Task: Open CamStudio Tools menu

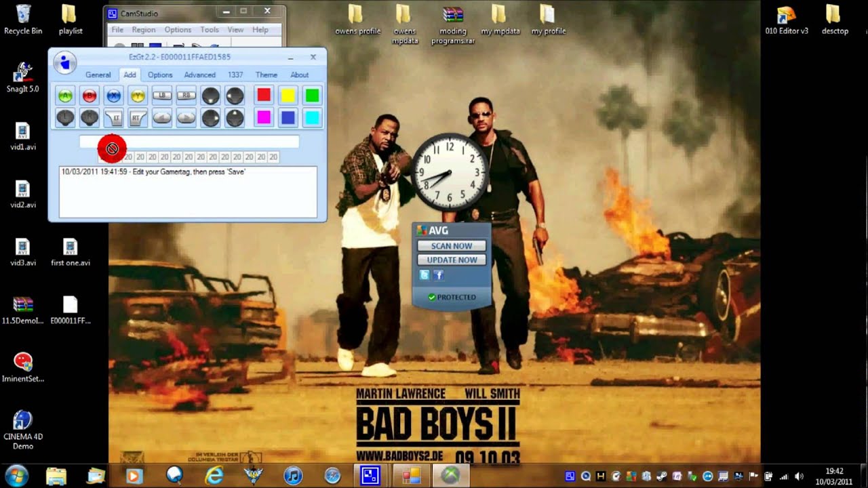Action: point(210,30)
